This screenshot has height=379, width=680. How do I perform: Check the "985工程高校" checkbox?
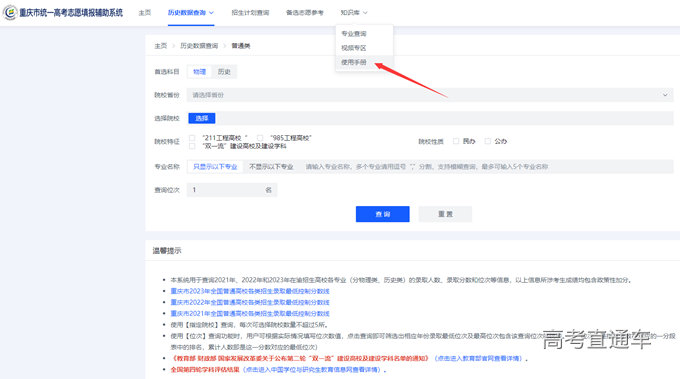(260, 138)
